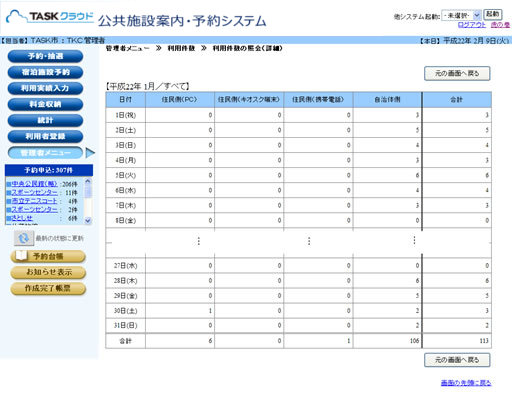Click the 起動 button
Image resolution: width=512 pixels, height=395 pixels.
(x=493, y=14)
